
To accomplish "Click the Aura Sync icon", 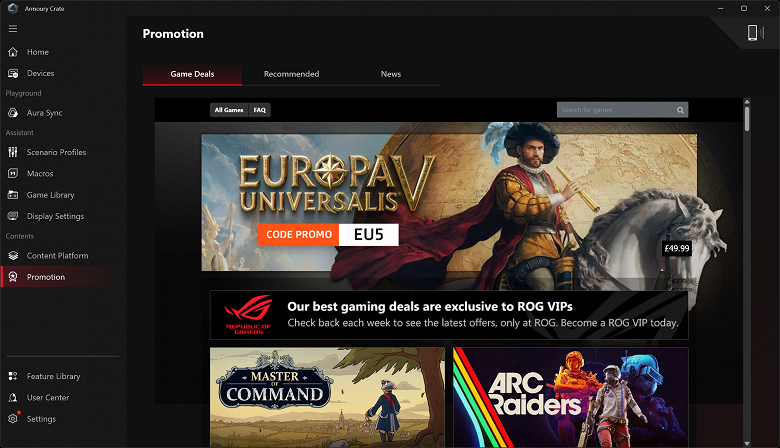I will pyautogui.click(x=13, y=113).
